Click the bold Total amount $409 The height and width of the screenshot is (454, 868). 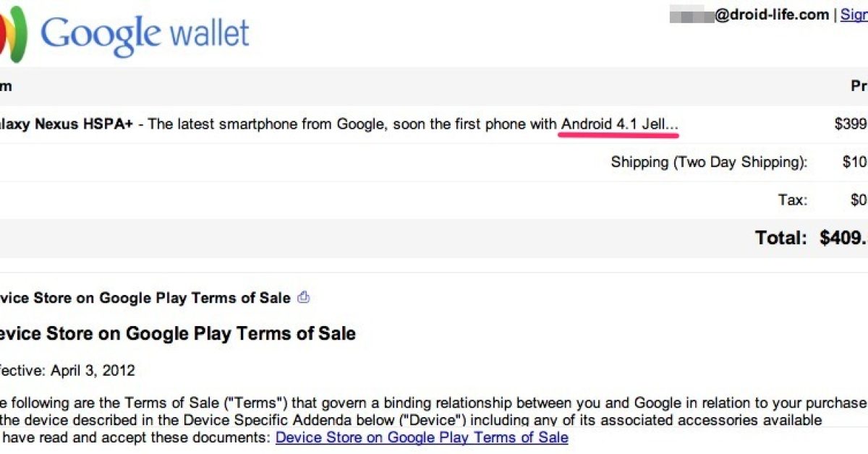click(x=843, y=238)
